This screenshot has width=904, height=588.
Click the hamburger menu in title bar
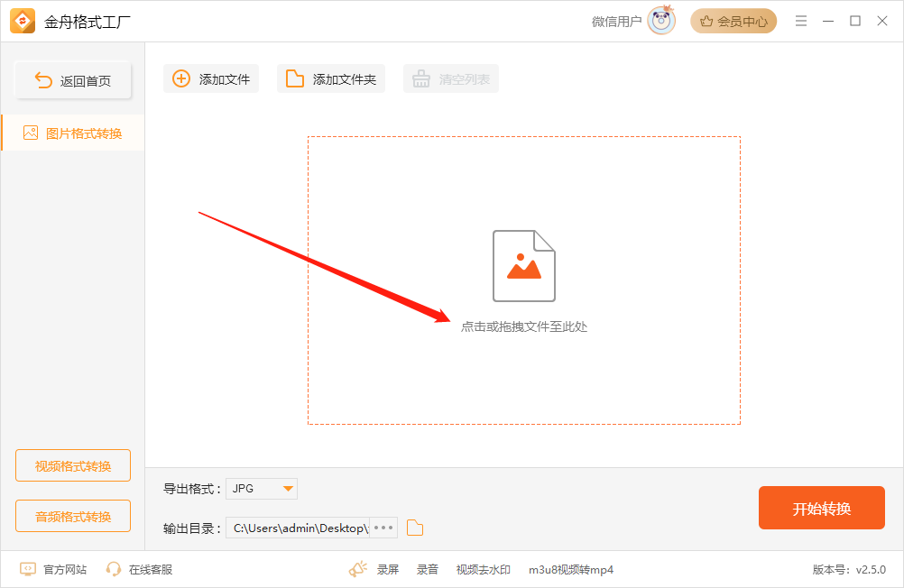(801, 20)
